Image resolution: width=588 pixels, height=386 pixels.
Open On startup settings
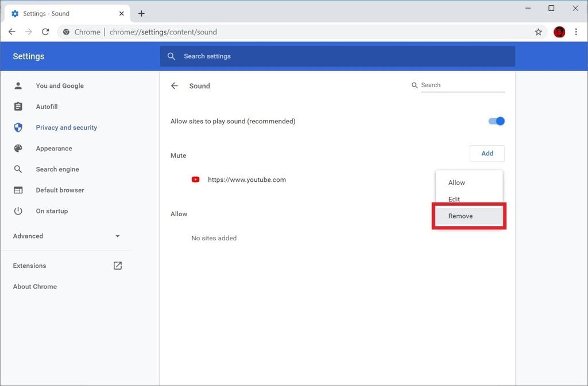pyautogui.click(x=52, y=211)
